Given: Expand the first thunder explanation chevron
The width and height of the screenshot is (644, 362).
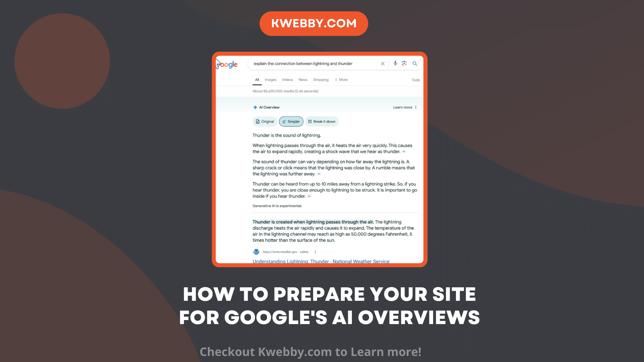Looking at the screenshot, I should [404, 152].
